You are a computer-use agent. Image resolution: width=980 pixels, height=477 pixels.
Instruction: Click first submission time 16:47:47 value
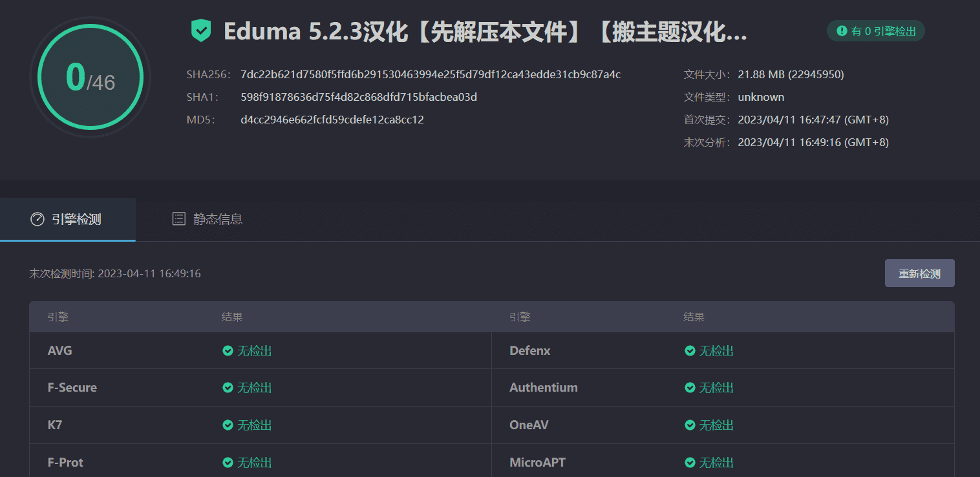pos(813,120)
